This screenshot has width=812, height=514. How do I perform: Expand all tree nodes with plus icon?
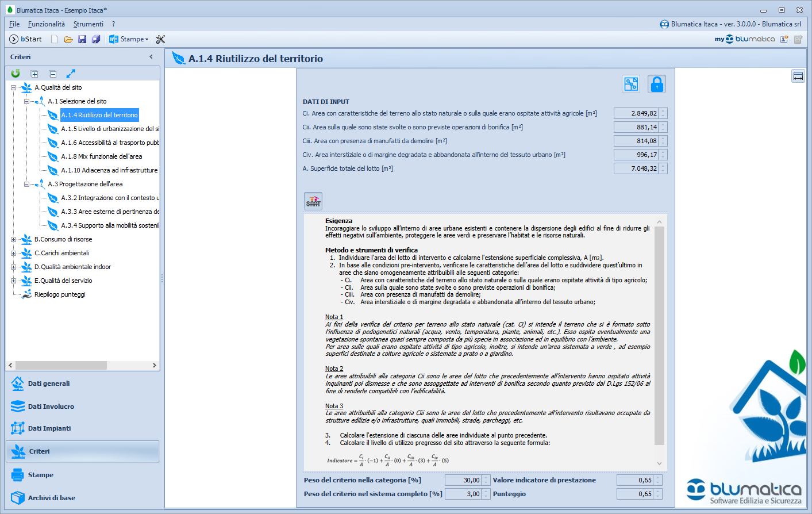[34, 74]
